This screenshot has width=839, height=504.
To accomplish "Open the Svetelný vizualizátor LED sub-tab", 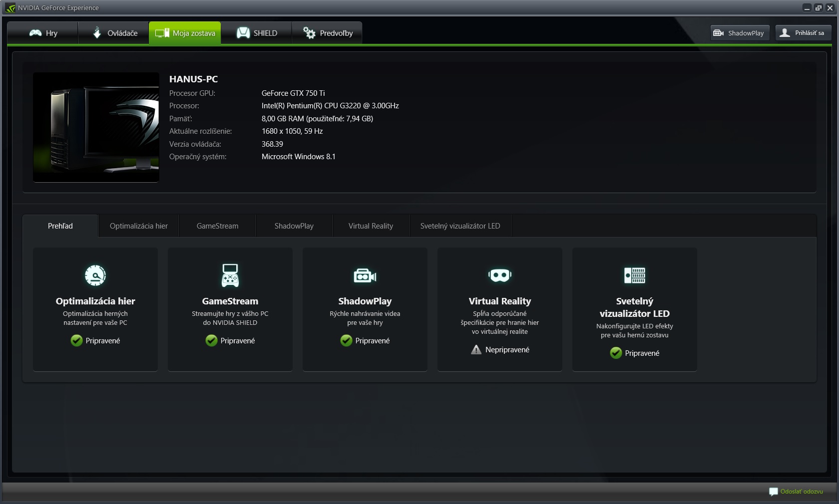I will (460, 226).
